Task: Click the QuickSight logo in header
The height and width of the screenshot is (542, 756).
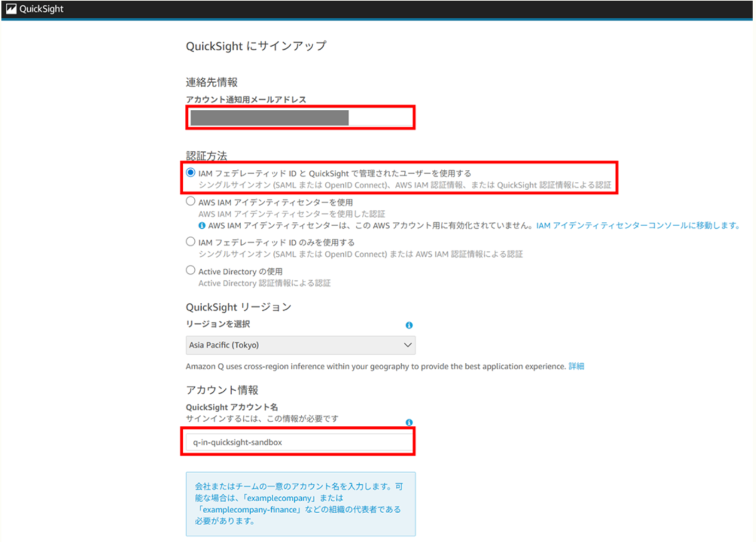Action: (x=35, y=9)
